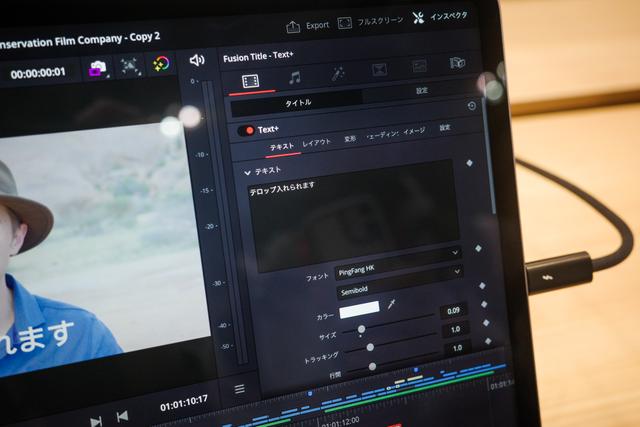Image resolution: width=640 pixels, height=427 pixels.
Task: Select the Image inspector tab icon
Action: pyautogui.click(x=419, y=66)
